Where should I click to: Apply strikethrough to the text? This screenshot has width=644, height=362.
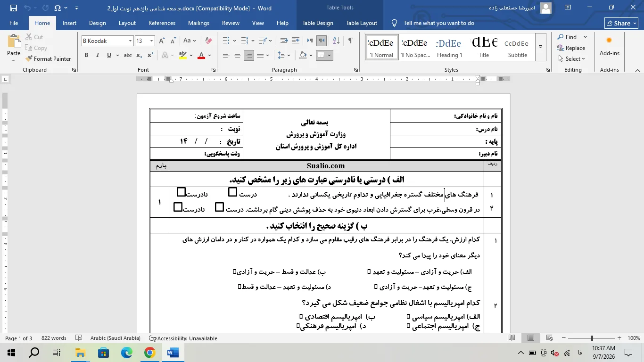[127, 55]
